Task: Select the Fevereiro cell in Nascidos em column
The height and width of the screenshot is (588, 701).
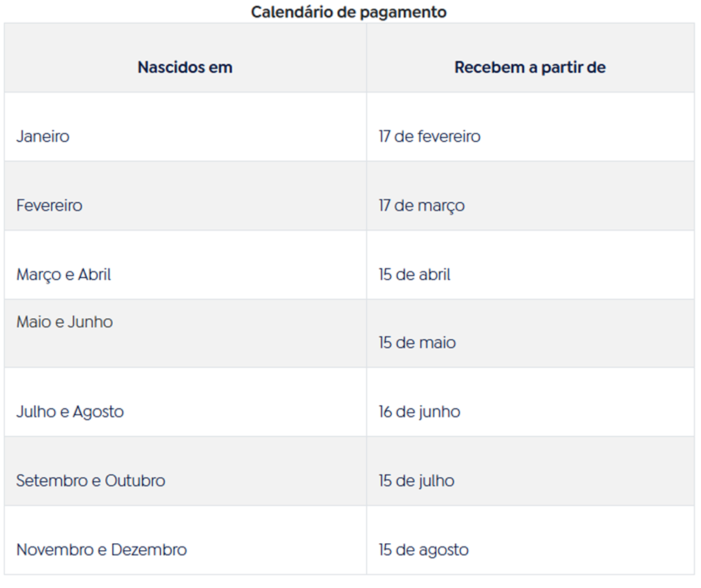Action: click(x=49, y=205)
